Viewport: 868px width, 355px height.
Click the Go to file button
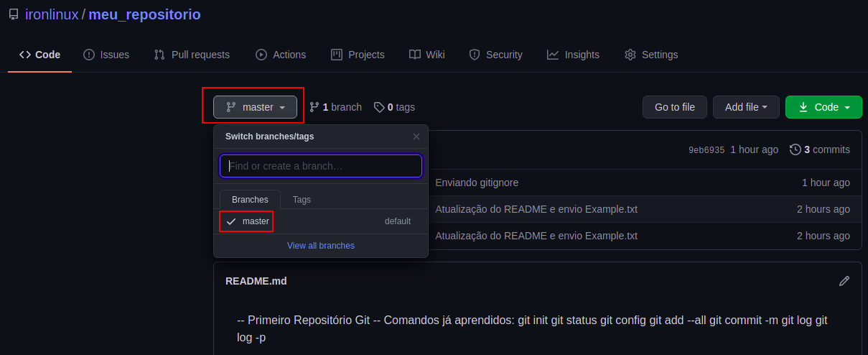coord(674,107)
